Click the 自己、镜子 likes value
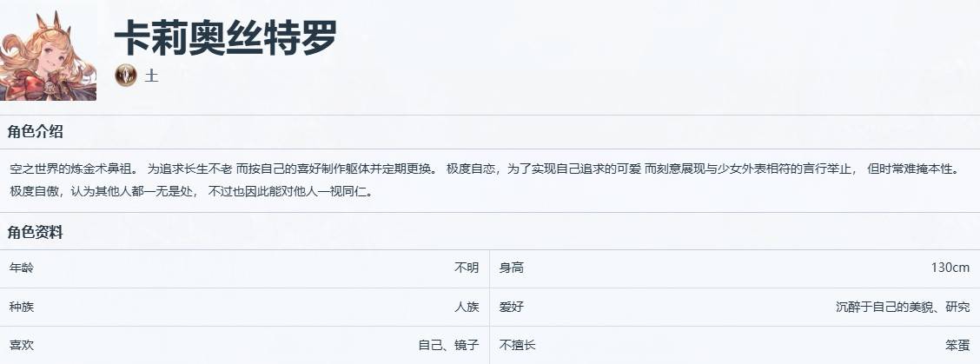980x364 pixels. coord(449,345)
